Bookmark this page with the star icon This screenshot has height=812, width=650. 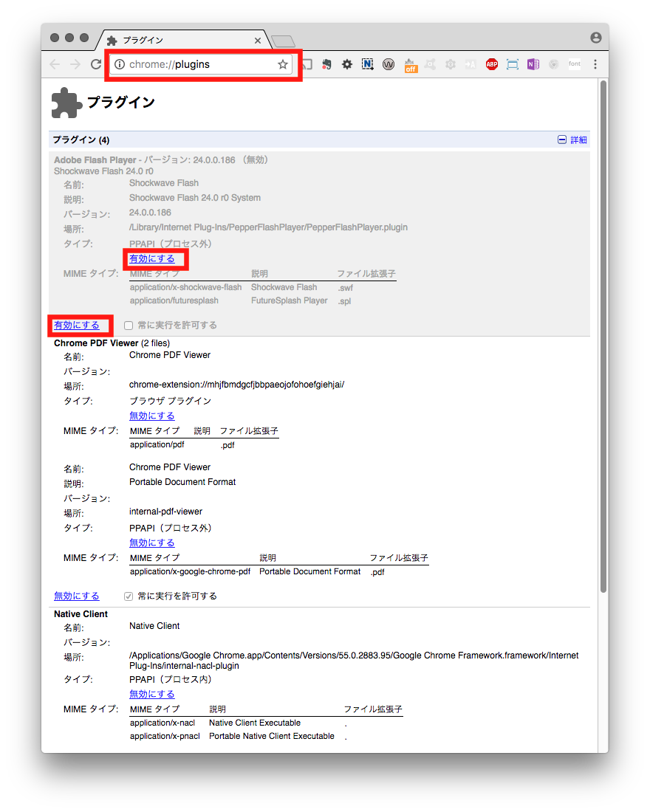pos(282,64)
